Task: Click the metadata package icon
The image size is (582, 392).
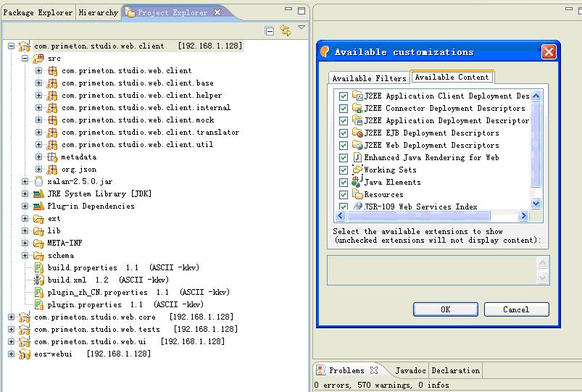Action: click(x=52, y=157)
